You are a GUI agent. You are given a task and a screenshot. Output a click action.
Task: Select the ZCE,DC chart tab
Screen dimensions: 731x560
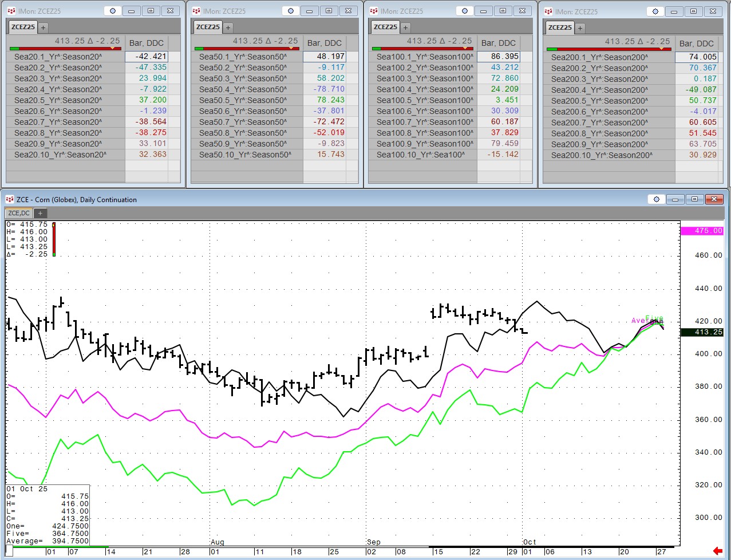click(x=19, y=213)
